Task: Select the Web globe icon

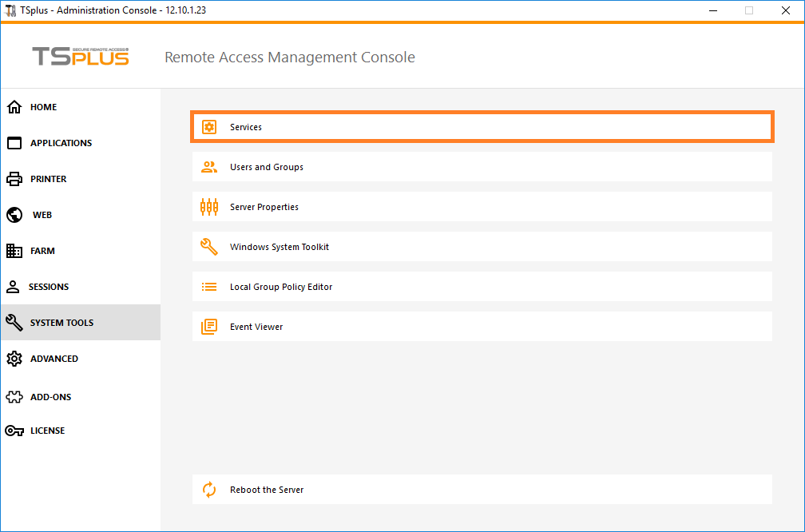Action: tap(14, 215)
